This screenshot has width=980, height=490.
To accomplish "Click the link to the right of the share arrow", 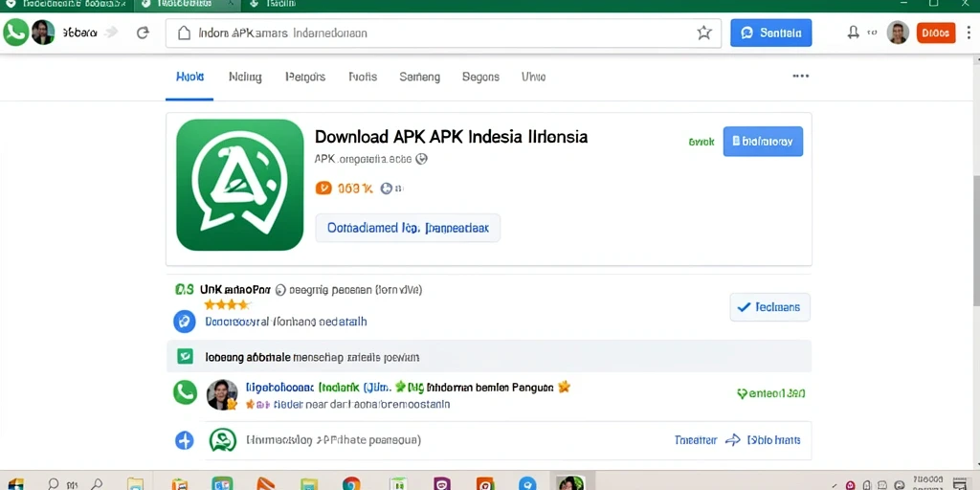I will coord(773,440).
